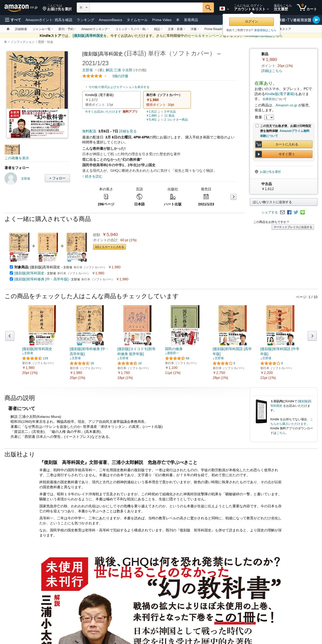Open the search category dropdown 本
Screen dimensions: 322x644
coord(83,8)
